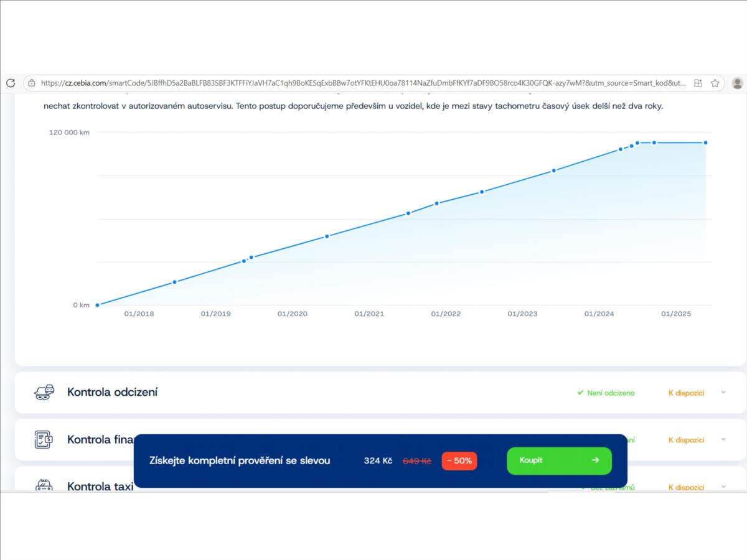Screen dimensions: 747x560
Task: Reload the page with the refresh icon
Action: pos(11,83)
